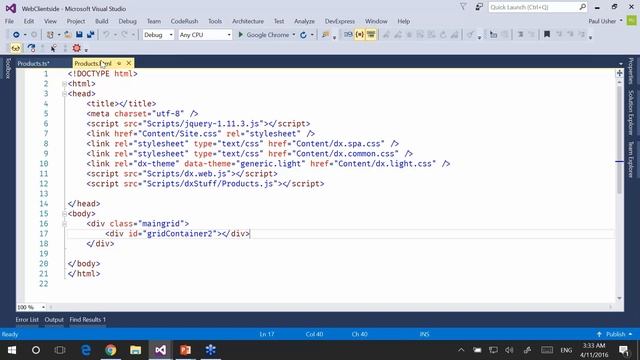Click the editor split window handle above scrollbar
The height and width of the screenshot is (360, 640).
pos(620,73)
